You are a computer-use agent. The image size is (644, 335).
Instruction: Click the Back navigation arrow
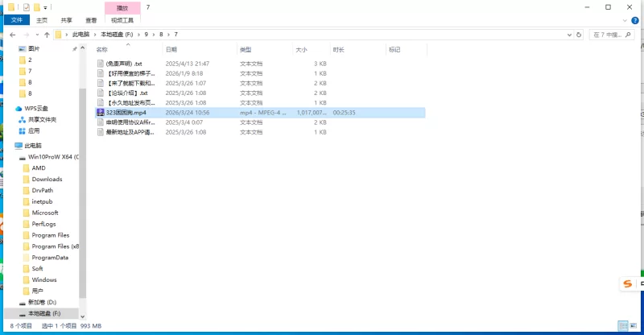pos(12,35)
